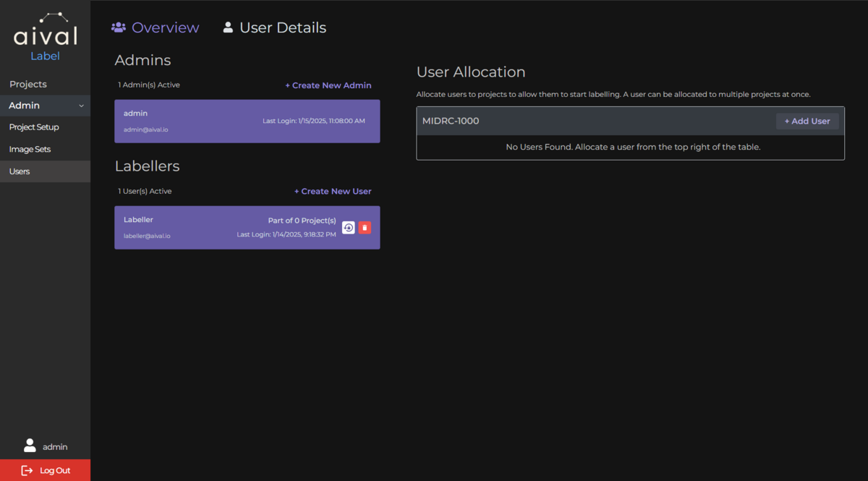The width and height of the screenshot is (868, 481).
Task: Select Users in the sidebar
Action: (20, 171)
